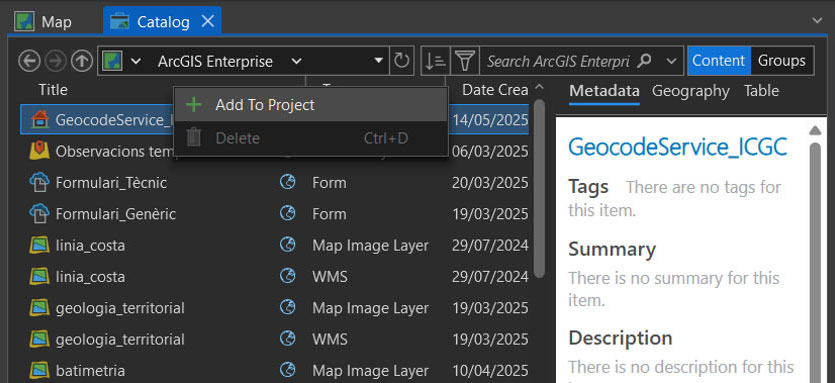
Task: Click the metadata pane scrollbar up arrow
Action: click(x=815, y=131)
